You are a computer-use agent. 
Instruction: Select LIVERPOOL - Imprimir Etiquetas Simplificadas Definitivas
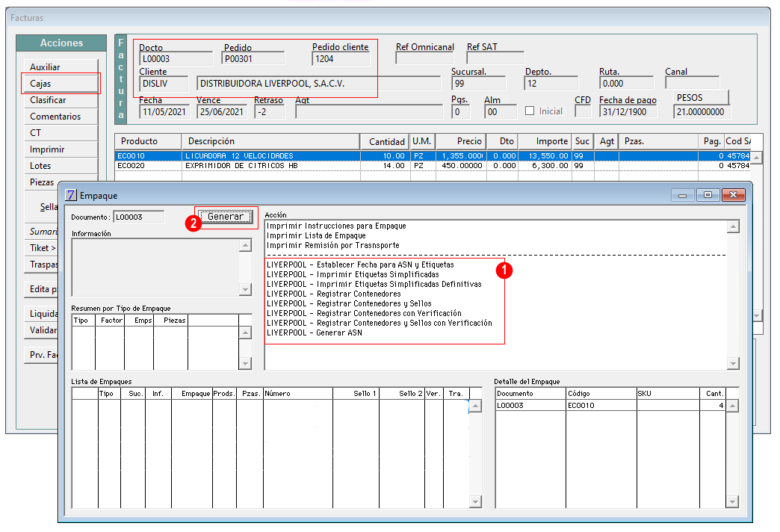(x=374, y=284)
